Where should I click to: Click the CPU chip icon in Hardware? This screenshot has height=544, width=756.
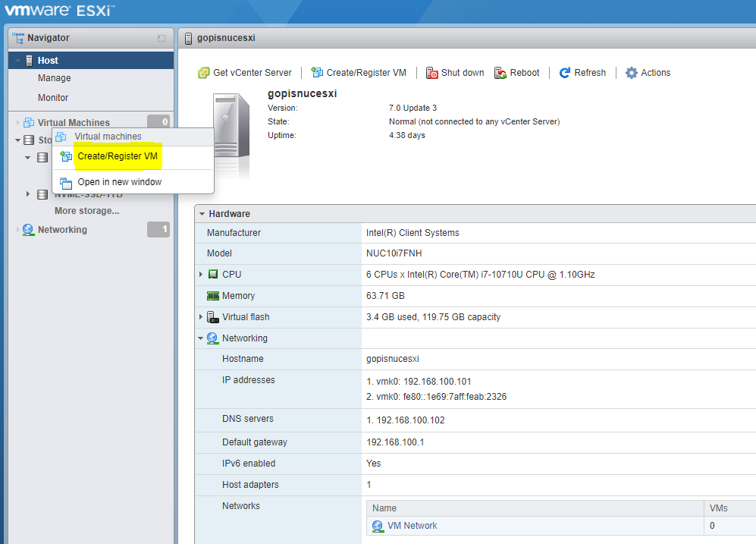coord(213,274)
